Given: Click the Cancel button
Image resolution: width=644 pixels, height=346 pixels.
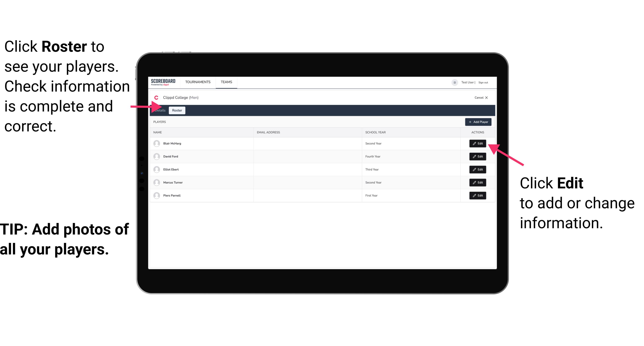Looking at the screenshot, I should (481, 97).
